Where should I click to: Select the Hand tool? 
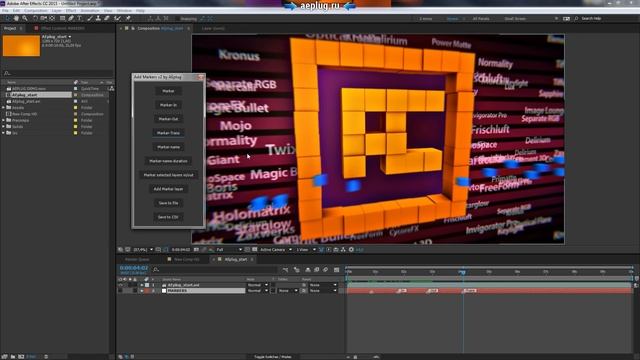pyautogui.click(x=16, y=18)
